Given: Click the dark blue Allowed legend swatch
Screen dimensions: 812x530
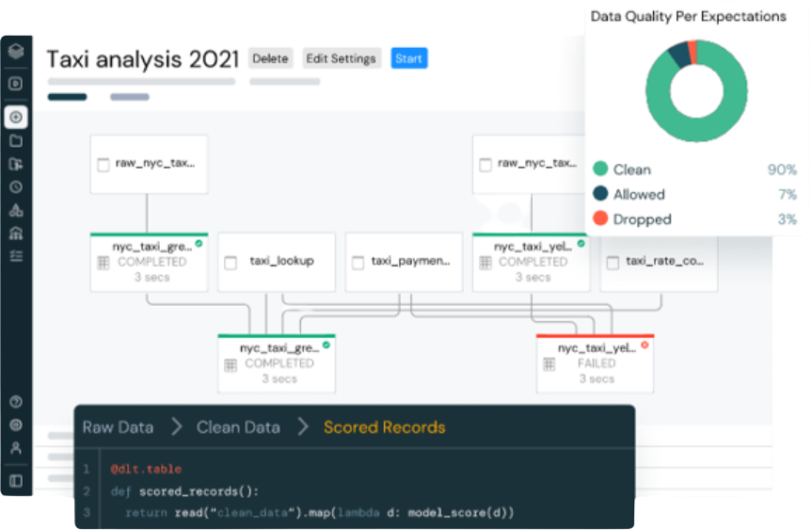Looking at the screenshot, I should 600,193.
